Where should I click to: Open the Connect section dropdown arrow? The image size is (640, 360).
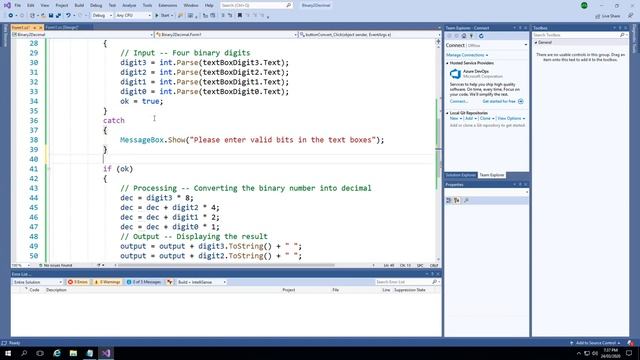click(x=525, y=45)
